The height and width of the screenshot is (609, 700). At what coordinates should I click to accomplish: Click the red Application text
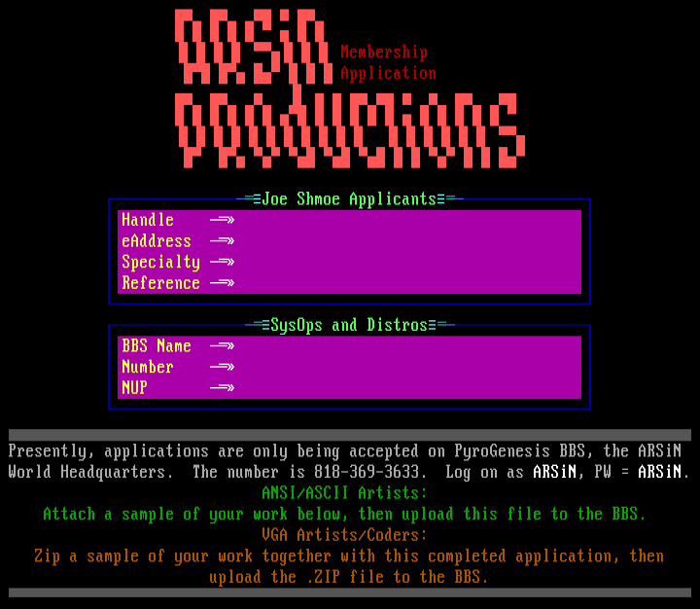[x=388, y=74]
